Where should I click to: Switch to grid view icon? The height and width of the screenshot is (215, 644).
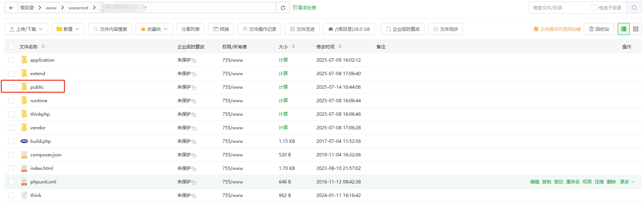click(636, 29)
